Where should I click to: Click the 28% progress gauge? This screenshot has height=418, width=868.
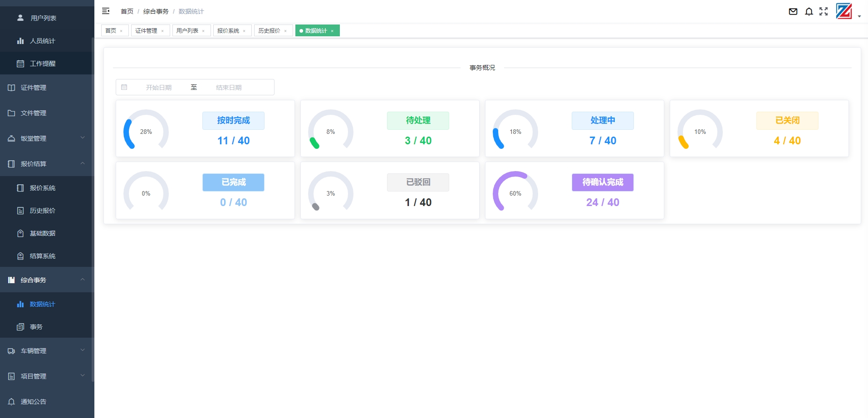pyautogui.click(x=146, y=131)
